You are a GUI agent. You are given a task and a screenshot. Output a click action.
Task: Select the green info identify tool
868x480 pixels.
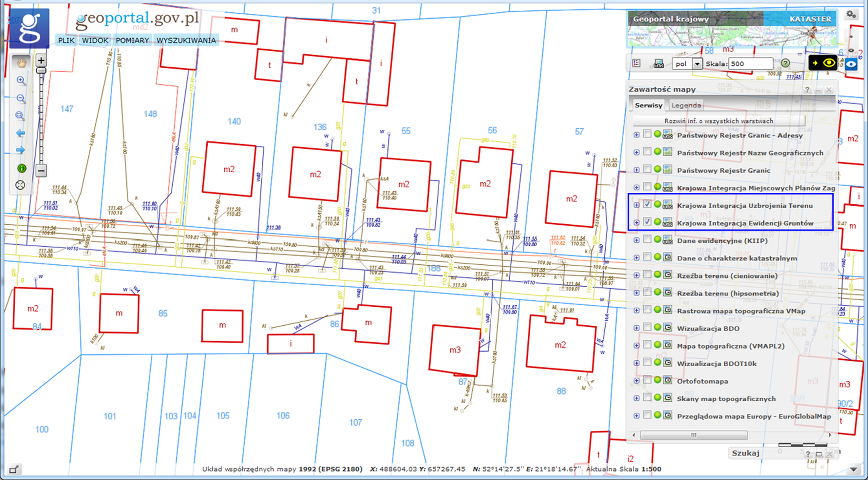coord(21,168)
